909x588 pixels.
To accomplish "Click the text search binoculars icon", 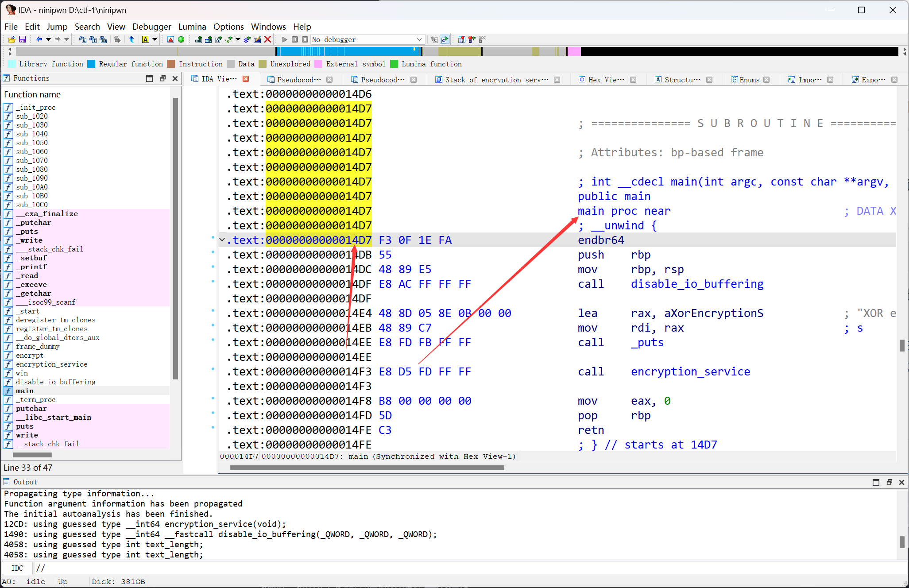I will (93, 39).
